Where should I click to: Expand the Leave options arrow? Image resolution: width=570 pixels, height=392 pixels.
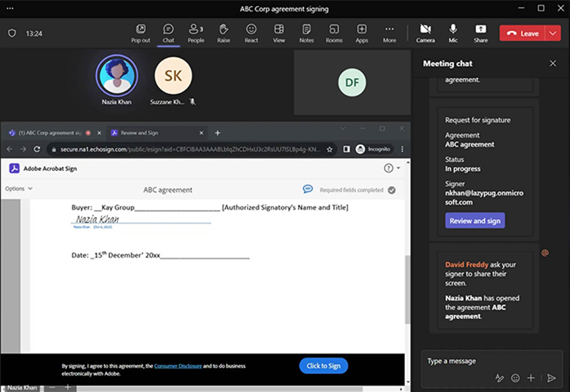pos(553,33)
